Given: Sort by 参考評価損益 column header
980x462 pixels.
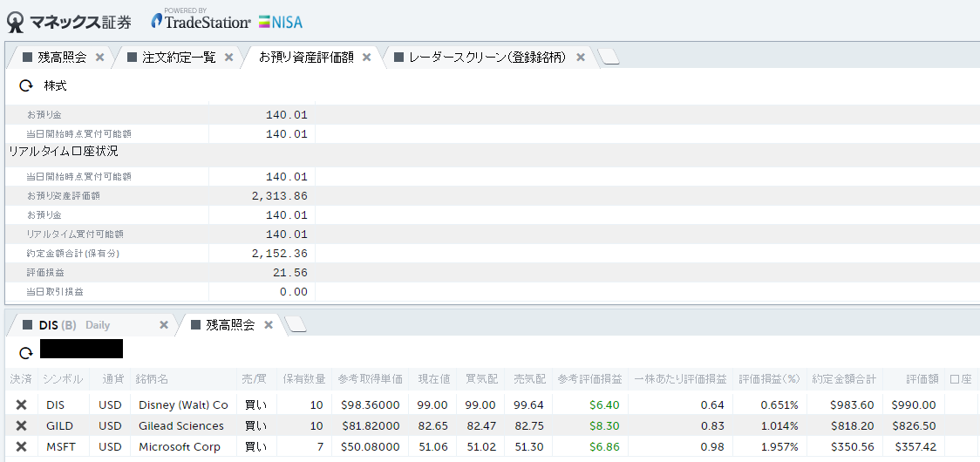Looking at the screenshot, I should (x=590, y=379).
